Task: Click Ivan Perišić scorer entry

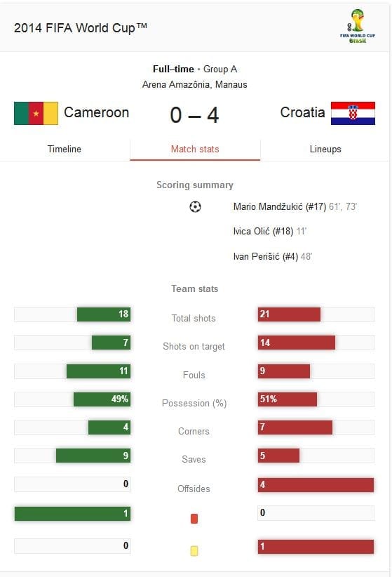Action: click(273, 256)
